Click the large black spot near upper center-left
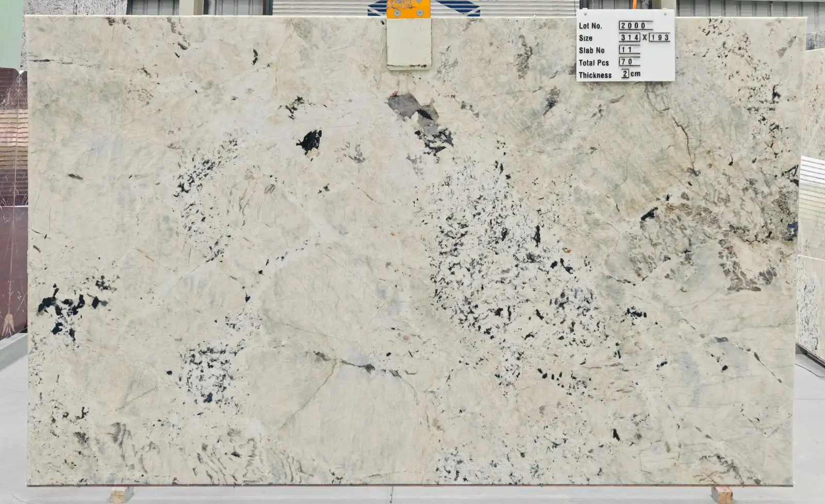 [x=309, y=141]
